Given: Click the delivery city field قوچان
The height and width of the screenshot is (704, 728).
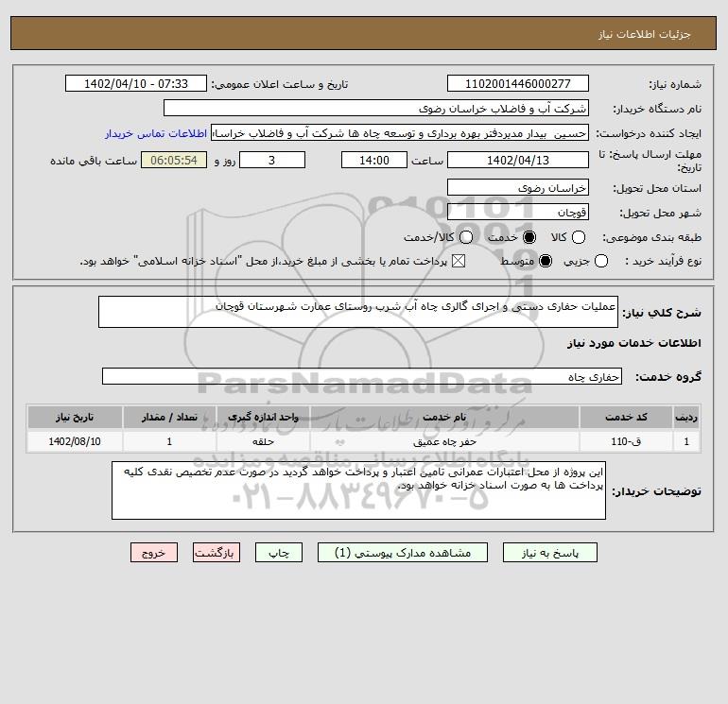Looking at the screenshot, I should click(x=518, y=212).
